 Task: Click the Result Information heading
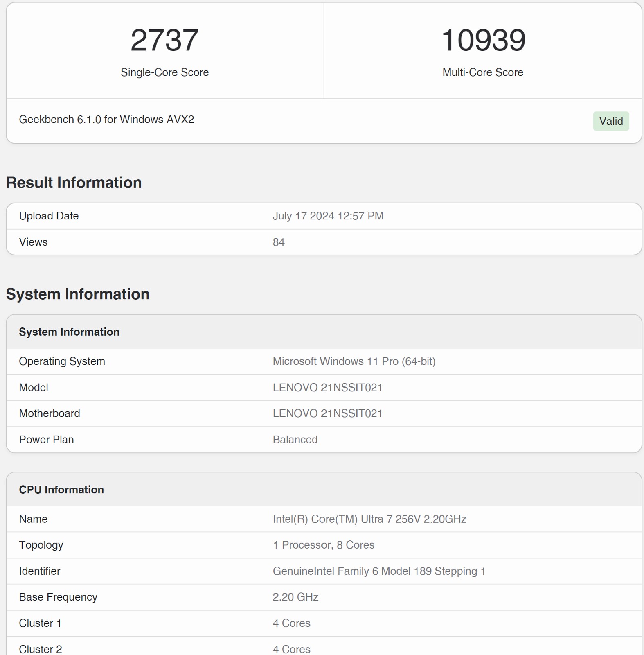coord(74,183)
